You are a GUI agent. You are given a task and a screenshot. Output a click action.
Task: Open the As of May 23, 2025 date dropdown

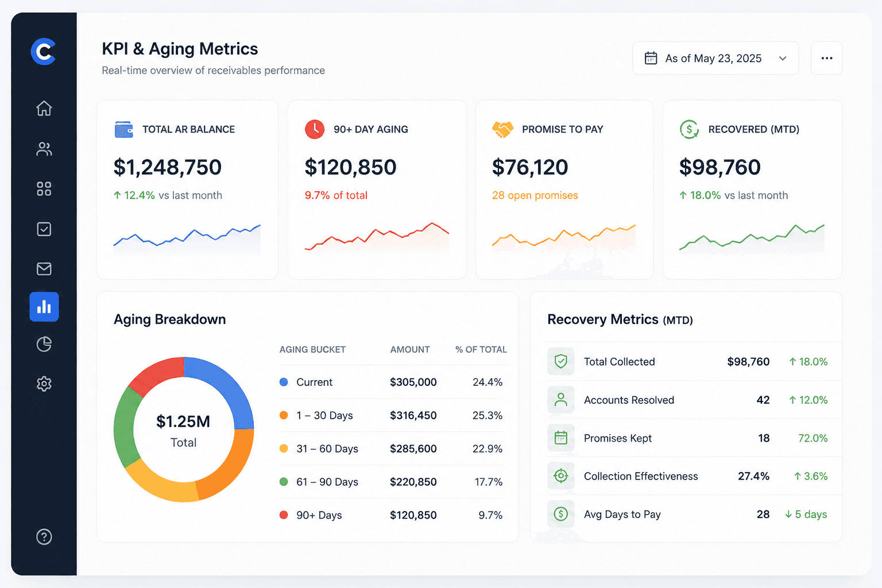pyautogui.click(x=715, y=58)
